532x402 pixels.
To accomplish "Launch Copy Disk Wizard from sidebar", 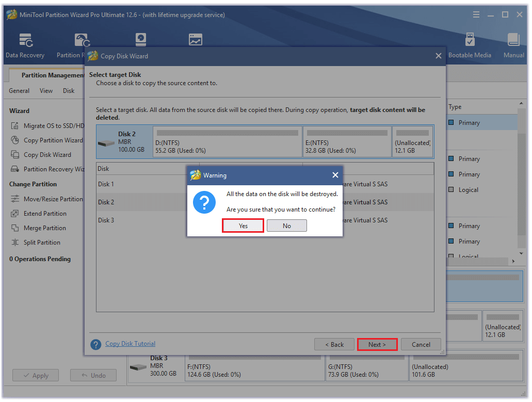I will pyautogui.click(x=41, y=155).
